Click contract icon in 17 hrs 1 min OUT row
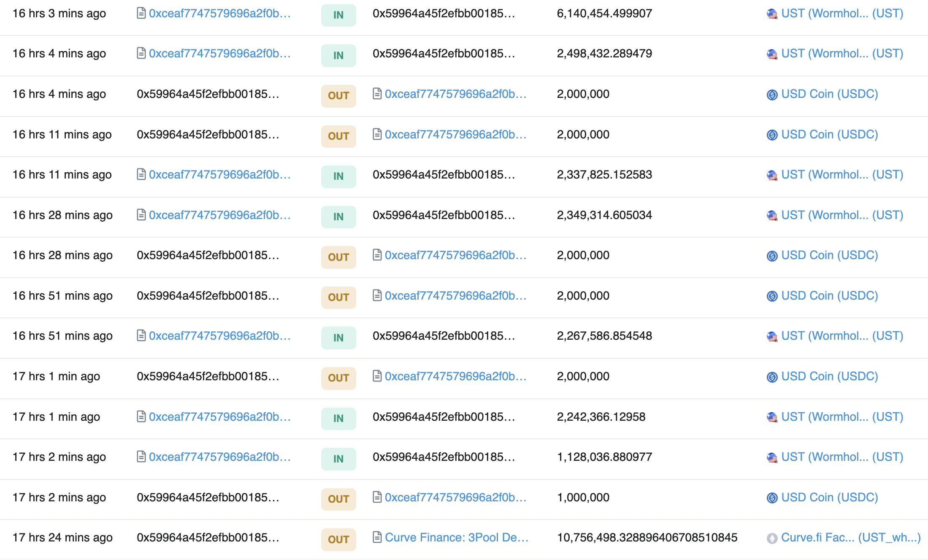 [x=377, y=376]
